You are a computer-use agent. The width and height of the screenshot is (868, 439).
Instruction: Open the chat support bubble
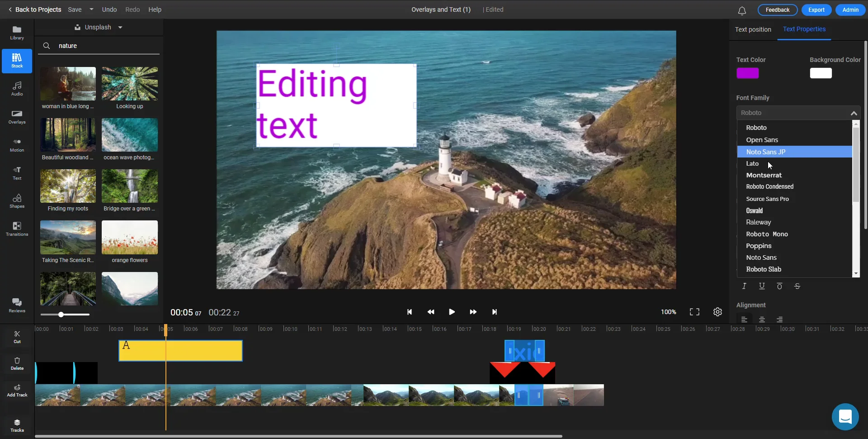[845, 416]
